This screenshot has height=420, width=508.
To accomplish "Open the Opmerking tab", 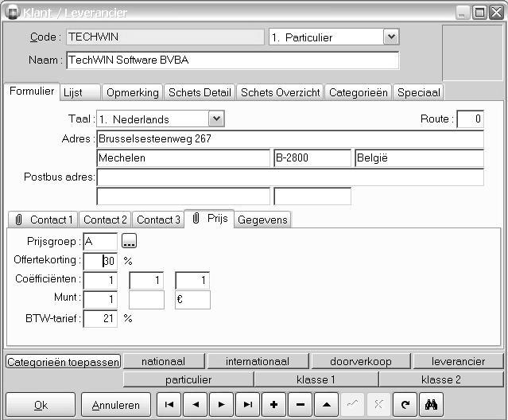I will 133,93.
